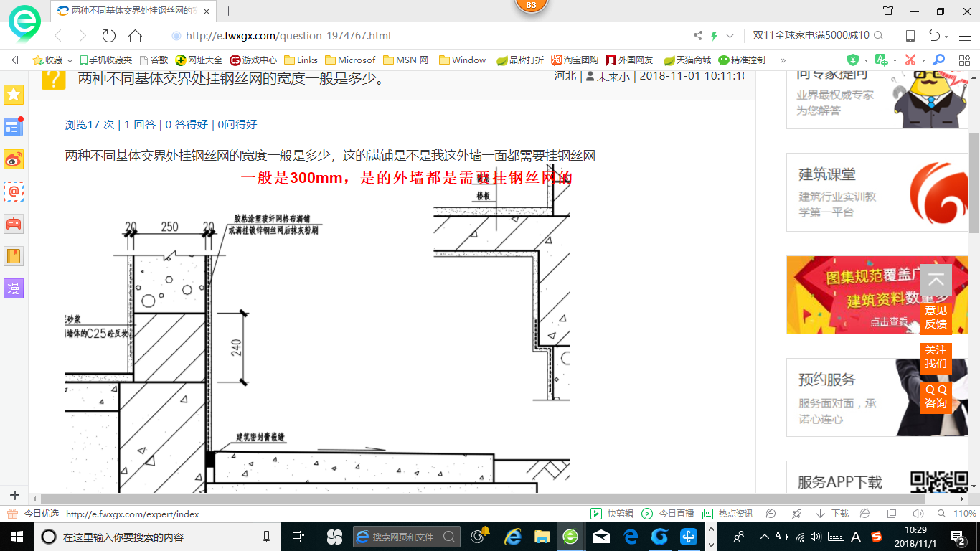Viewport: 980px width, 551px height.
Task: Click the green shield payment icon
Action: tap(853, 60)
